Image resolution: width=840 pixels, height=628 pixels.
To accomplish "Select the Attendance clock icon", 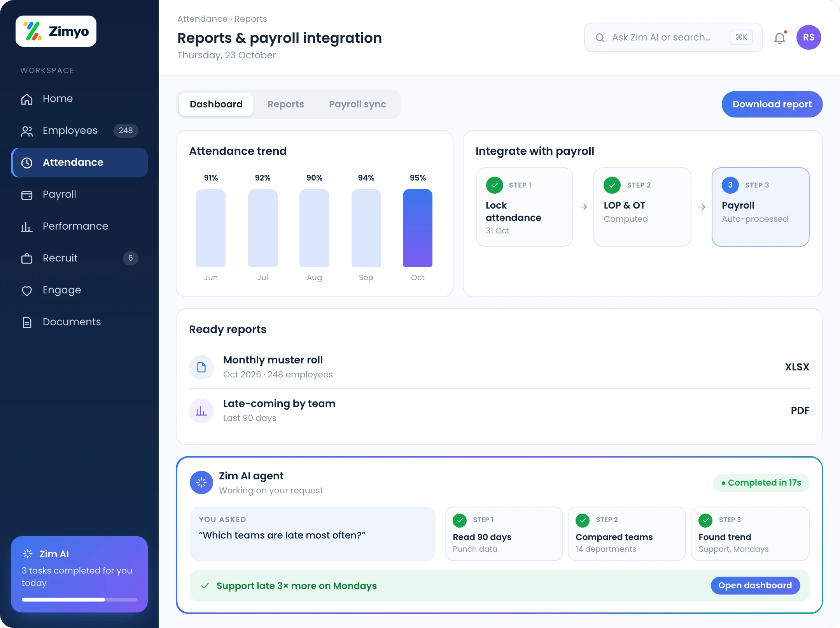I will pyautogui.click(x=27, y=163).
